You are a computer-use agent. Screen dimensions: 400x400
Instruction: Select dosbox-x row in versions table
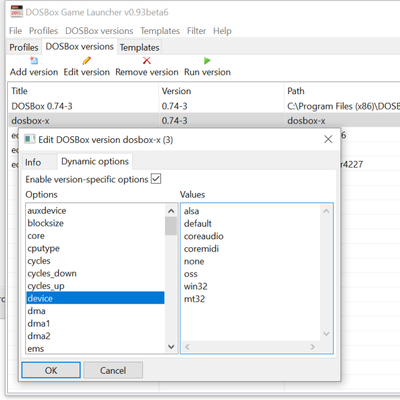point(204,120)
